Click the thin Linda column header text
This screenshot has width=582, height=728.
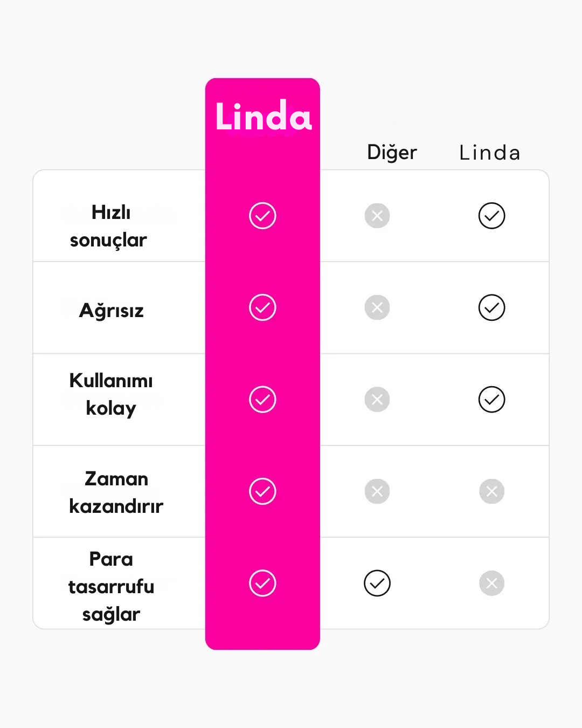[x=489, y=153]
